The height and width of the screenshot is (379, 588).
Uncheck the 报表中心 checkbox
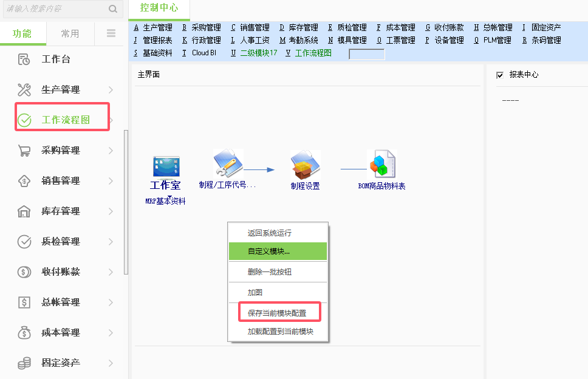click(501, 75)
